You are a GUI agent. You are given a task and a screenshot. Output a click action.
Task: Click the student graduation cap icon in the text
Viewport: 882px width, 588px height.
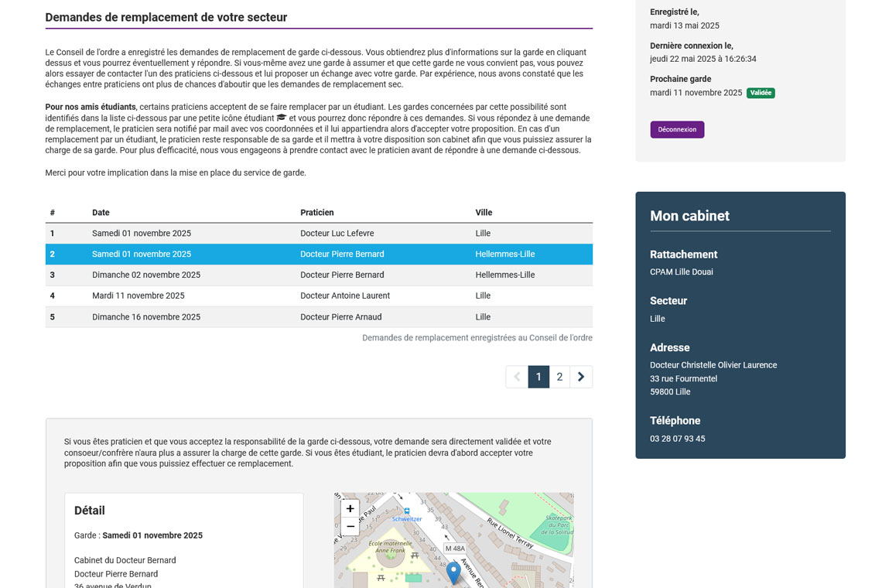pos(282,118)
